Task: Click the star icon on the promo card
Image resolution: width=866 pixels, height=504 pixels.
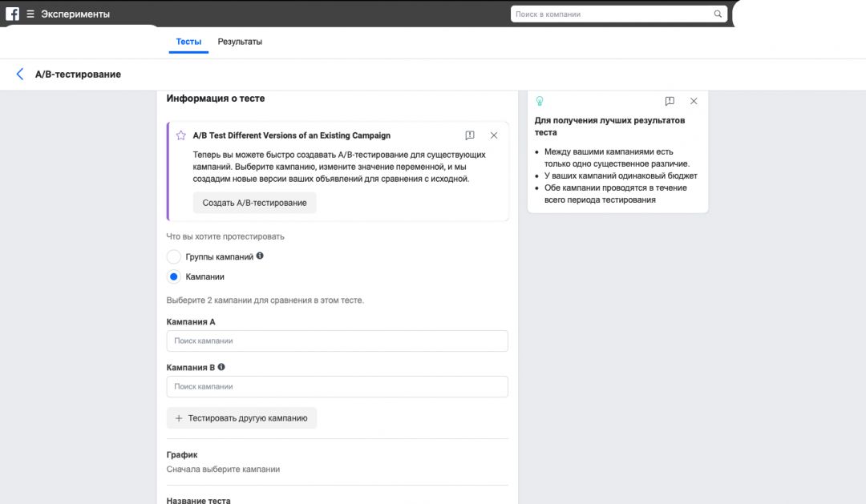Action: [181, 135]
